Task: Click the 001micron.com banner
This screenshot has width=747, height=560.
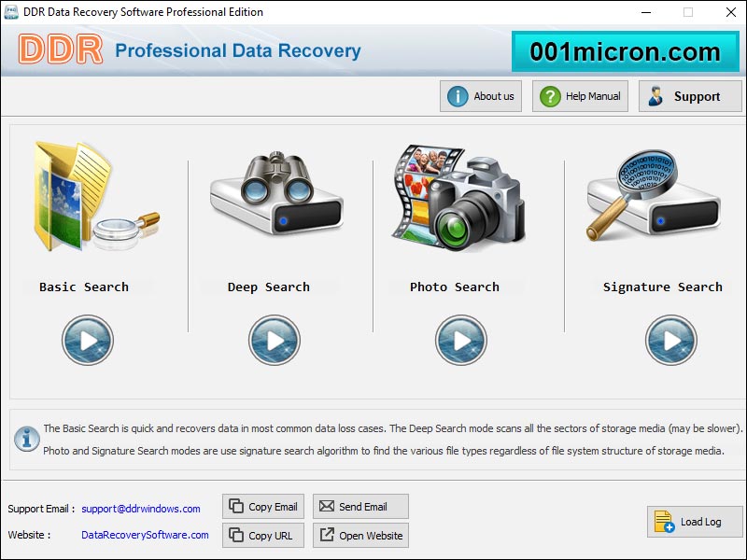Action: [x=625, y=51]
